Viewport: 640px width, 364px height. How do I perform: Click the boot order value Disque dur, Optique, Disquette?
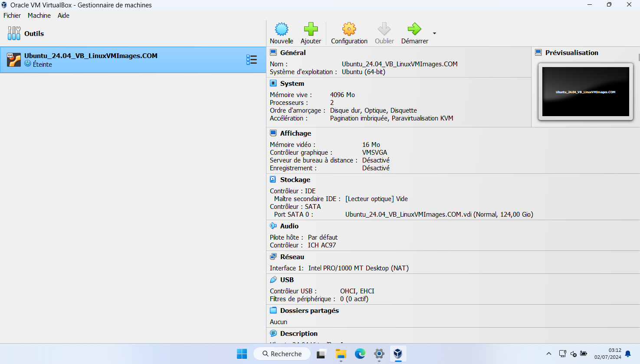373,110
